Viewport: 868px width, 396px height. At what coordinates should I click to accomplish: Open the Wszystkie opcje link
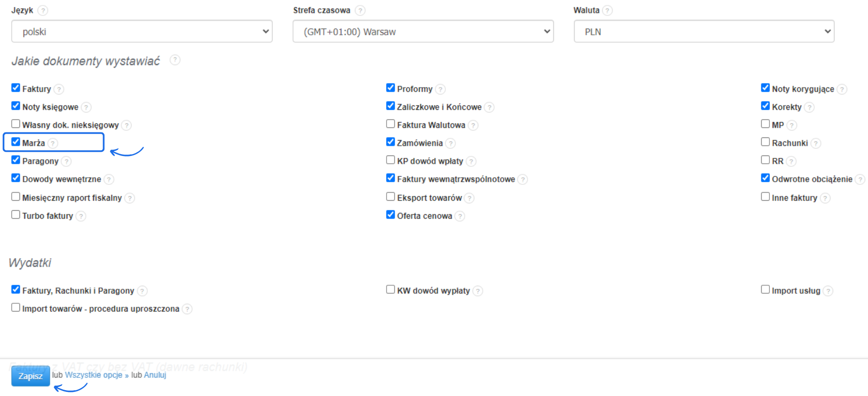tap(94, 375)
